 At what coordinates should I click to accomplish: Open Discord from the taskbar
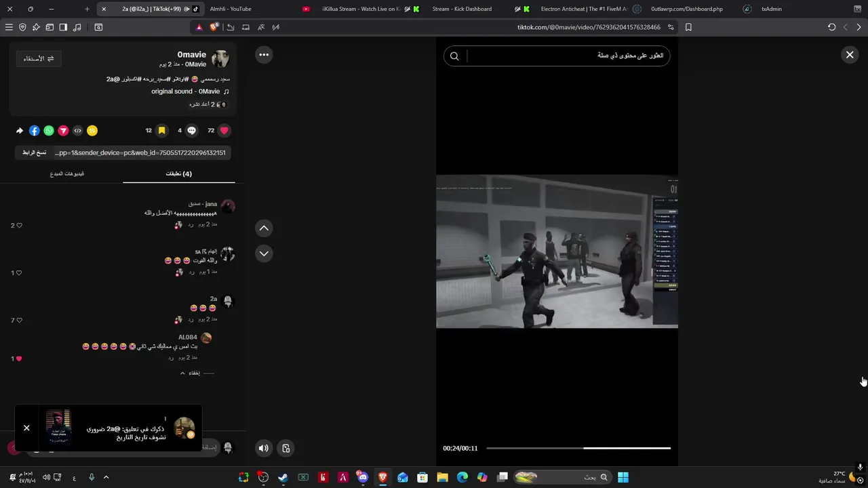(x=363, y=477)
